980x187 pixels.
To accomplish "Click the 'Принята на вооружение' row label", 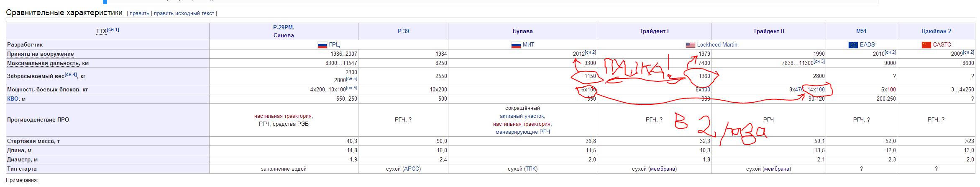I will coord(41,54).
